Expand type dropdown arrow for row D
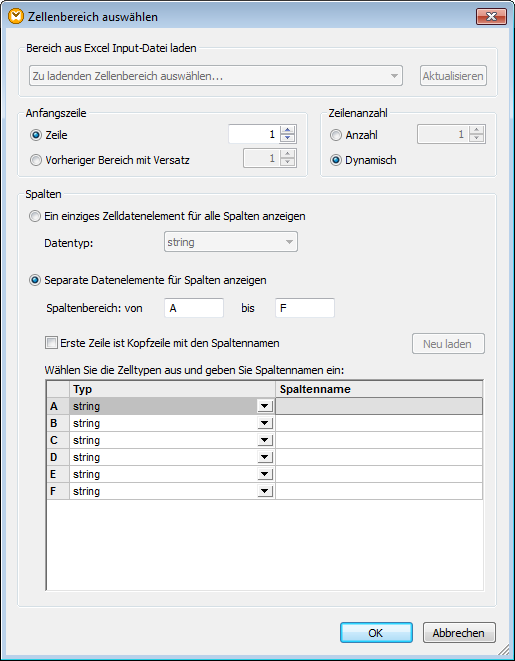 265,457
